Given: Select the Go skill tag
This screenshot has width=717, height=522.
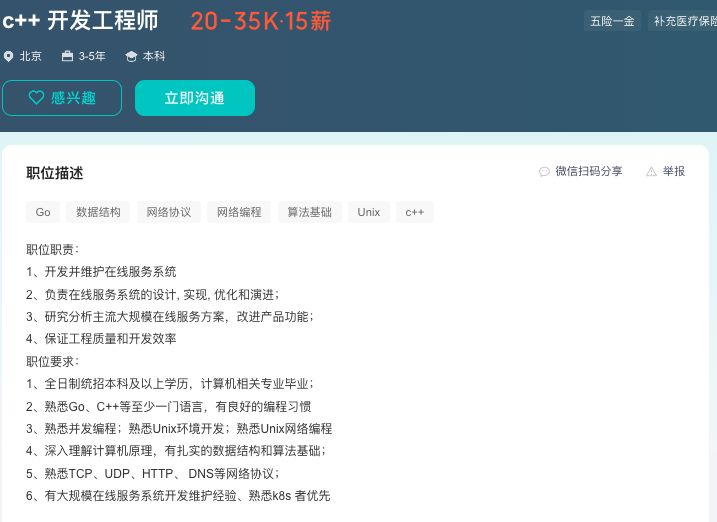Looking at the screenshot, I should point(43,212).
